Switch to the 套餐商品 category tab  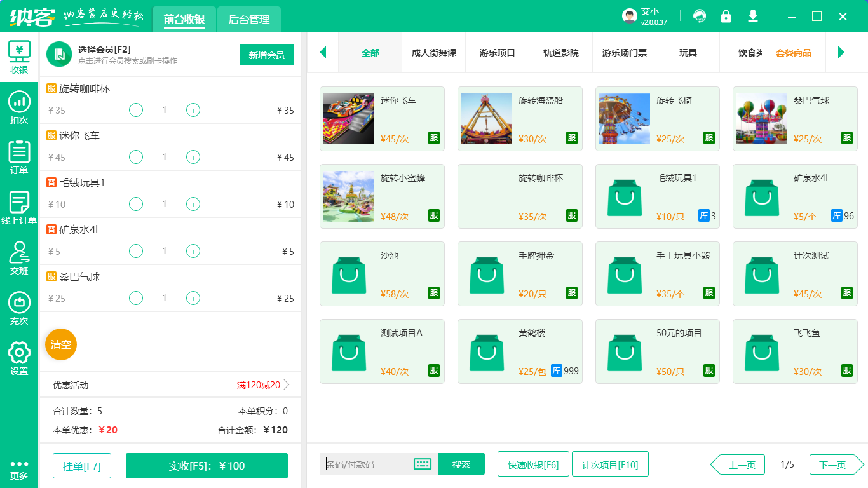[x=794, y=54]
